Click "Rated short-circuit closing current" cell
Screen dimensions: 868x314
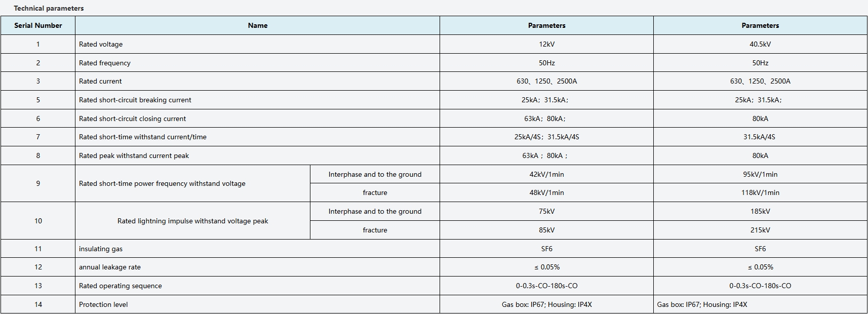click(x=132, y=119)
